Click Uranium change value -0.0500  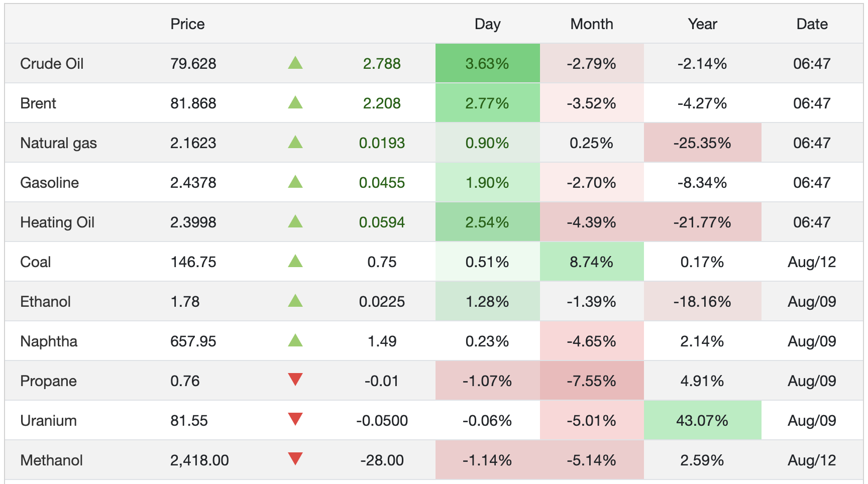[382, 421]
